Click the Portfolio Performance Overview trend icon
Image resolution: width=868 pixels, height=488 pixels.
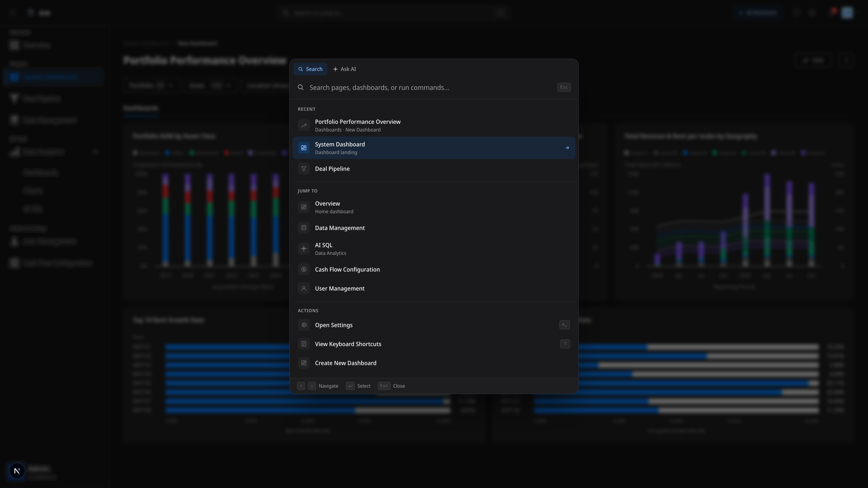304,126
